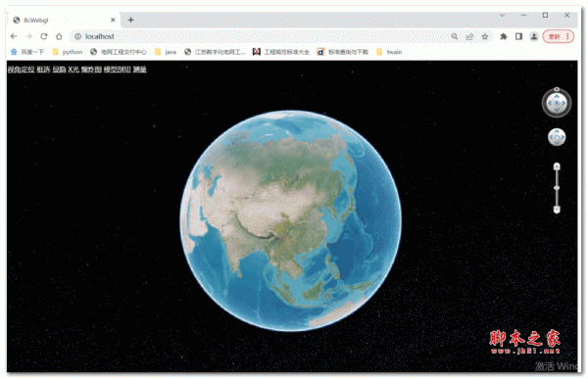Screen dimensions: 588x379
Task: Open the red browser update menu
Action: pyautogui.click(x=559, y=36)
